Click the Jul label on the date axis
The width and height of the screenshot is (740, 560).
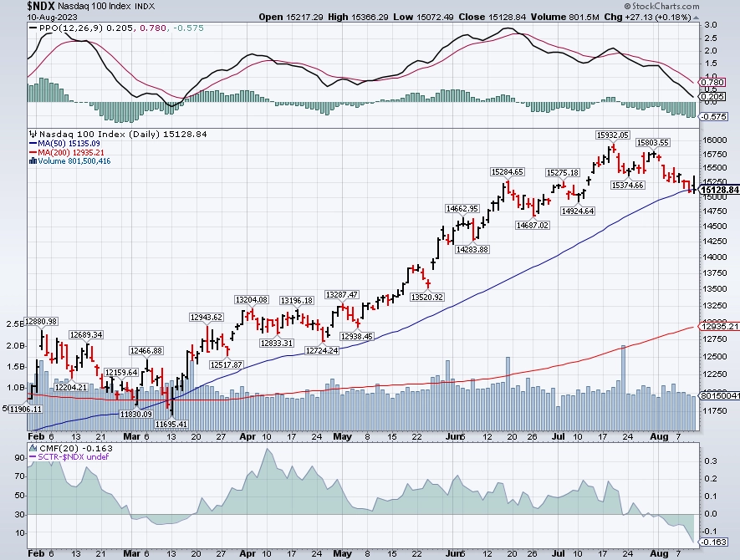coord(559,436)
